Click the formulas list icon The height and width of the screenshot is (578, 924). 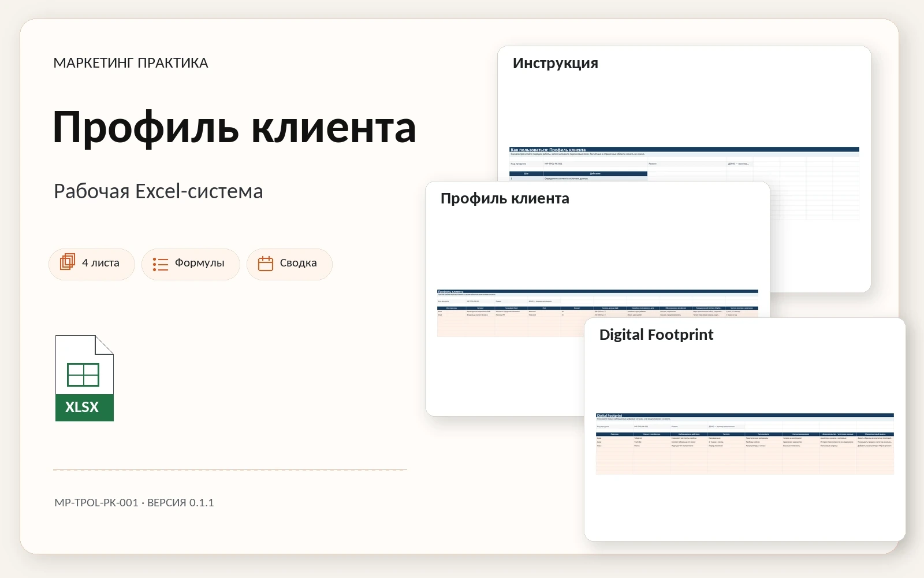[161, 264]
